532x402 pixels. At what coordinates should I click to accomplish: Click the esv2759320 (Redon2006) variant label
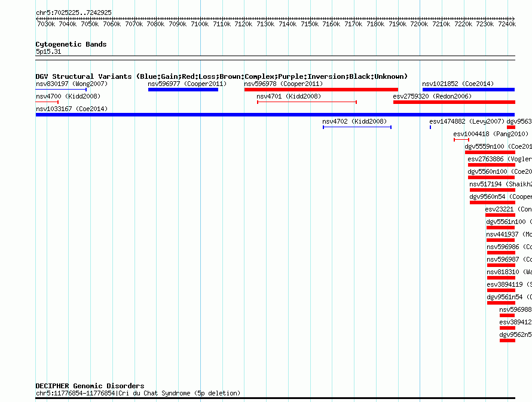432,96
